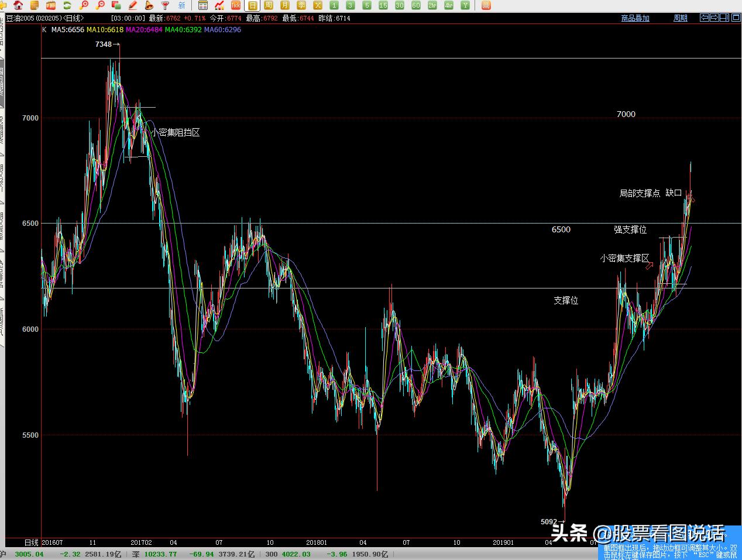742x560 pixels.
Task: Click the MA60:6296 indicator label
Action: [222, 29]
